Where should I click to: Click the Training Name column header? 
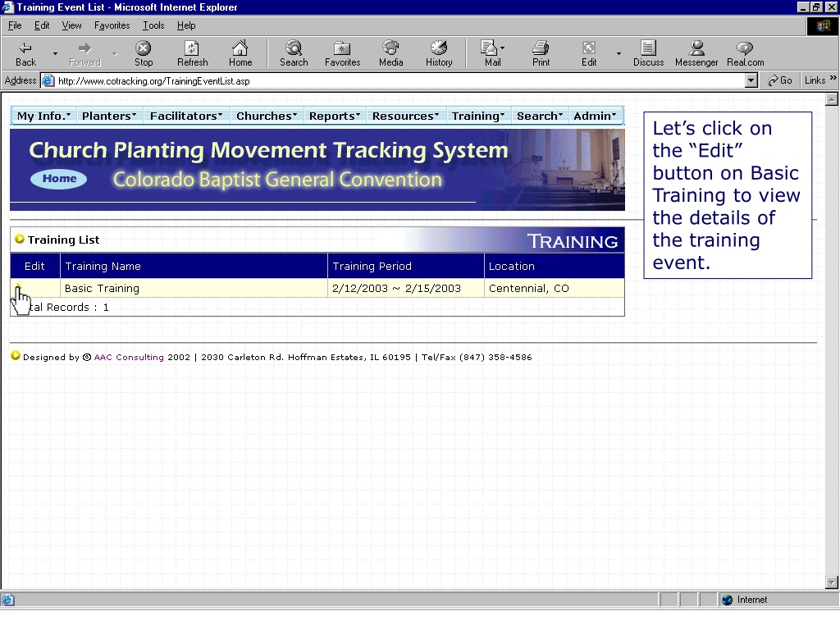point(194,267)
